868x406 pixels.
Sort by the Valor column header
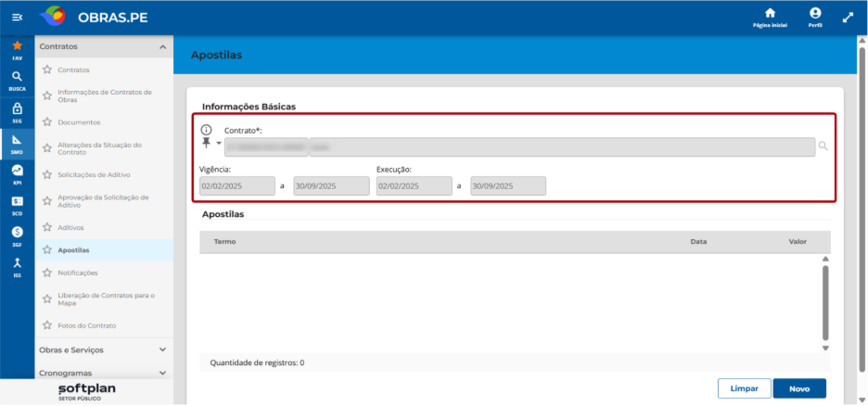tap(798, 242)
